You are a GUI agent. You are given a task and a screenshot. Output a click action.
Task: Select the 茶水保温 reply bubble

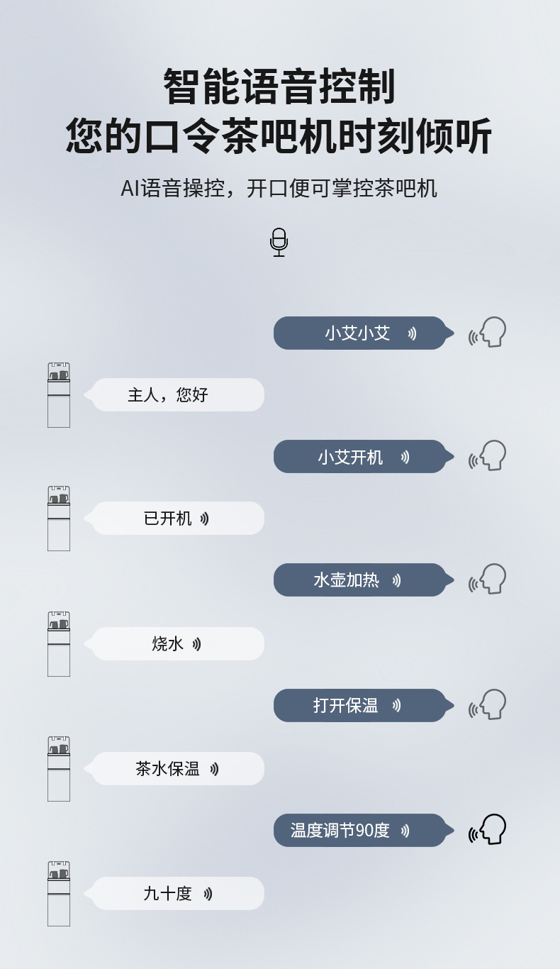177,769
